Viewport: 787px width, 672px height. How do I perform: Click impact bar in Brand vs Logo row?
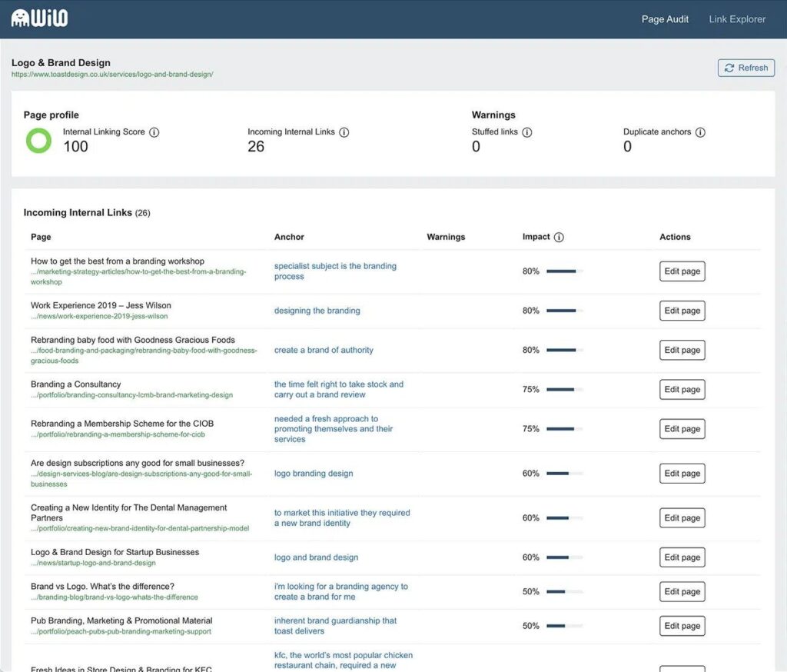click(x=565, y=591)
